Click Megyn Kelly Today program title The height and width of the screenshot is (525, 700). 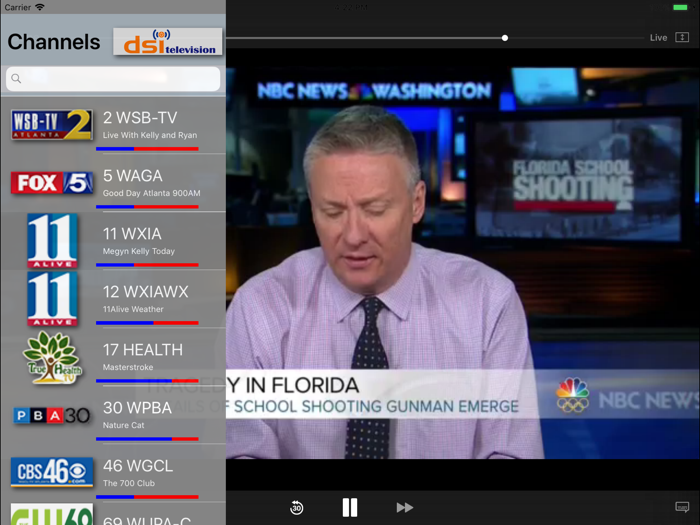click(x=139, y=251)
